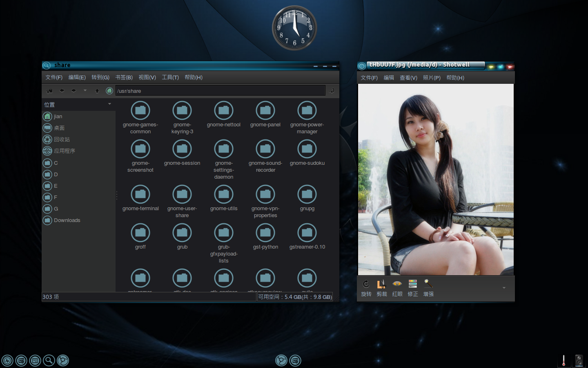
Task: Click the 旋转 rotate tool in Shotwell
Action: coord(366,288)
